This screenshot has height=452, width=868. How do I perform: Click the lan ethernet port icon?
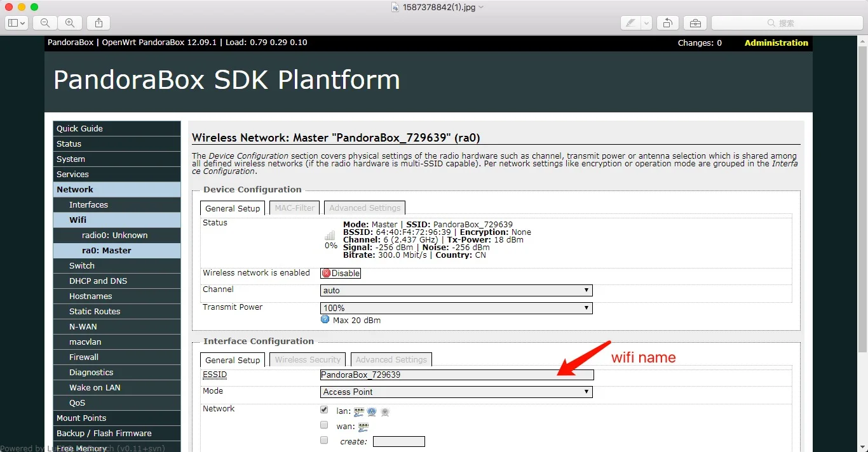(359, 411)
